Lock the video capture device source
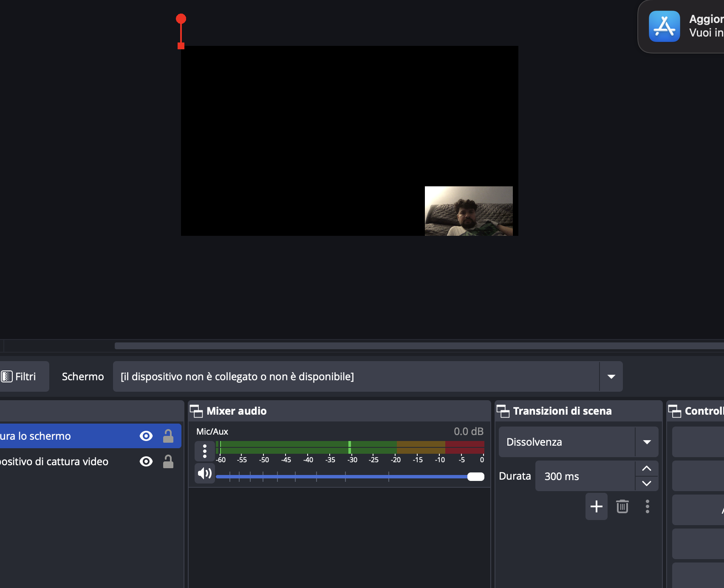This screenshot has height=588, width=724. click(168, 461)
